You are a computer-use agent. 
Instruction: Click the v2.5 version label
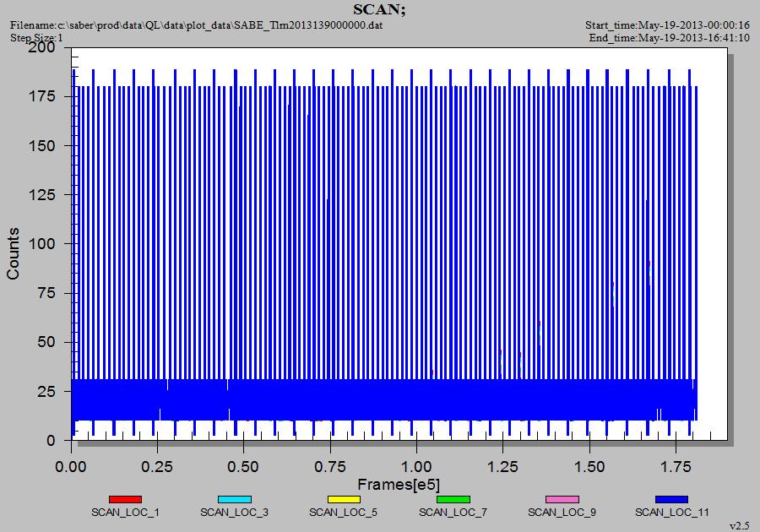pos(739,526)
